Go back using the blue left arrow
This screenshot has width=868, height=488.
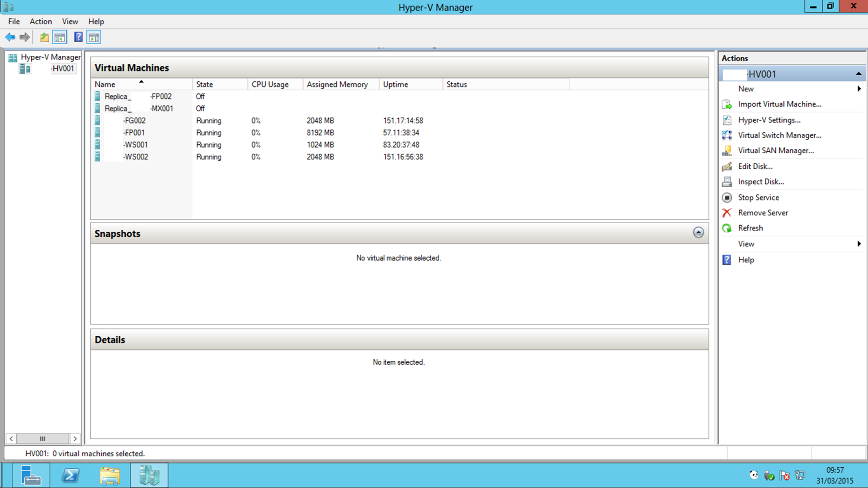point(10,37)
